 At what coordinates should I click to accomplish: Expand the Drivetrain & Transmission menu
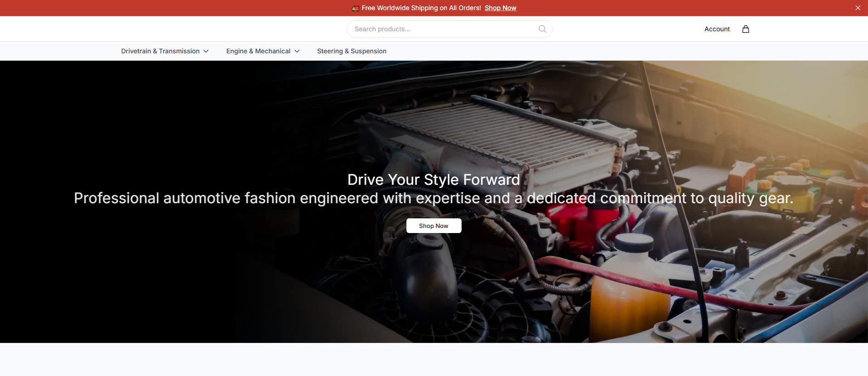point(165,51)
